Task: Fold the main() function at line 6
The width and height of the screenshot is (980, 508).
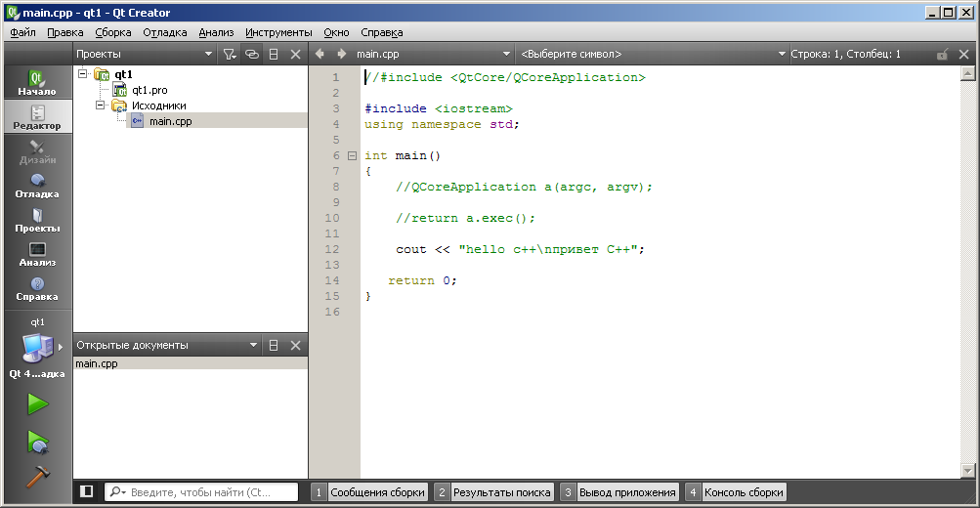Action: coord(352,155)
